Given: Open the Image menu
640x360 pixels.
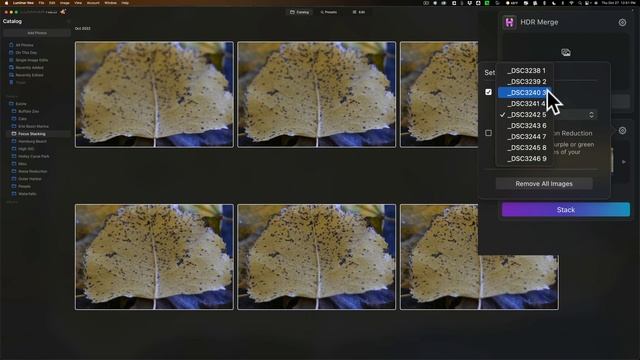Looking at the screenshot, I should click(64, 3).
